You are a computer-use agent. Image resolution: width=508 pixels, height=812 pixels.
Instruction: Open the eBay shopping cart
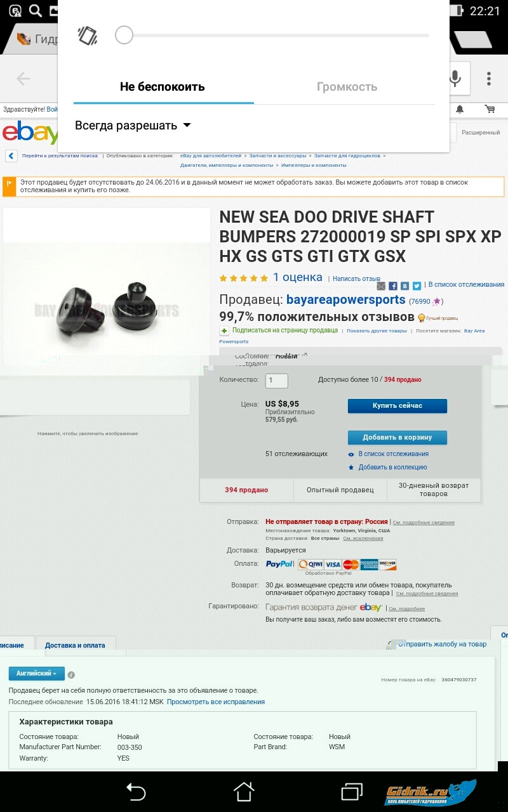[490, 109]
